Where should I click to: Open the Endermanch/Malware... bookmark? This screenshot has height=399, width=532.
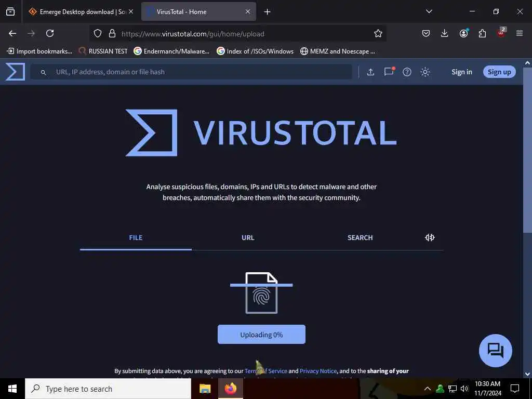point(171,51)
